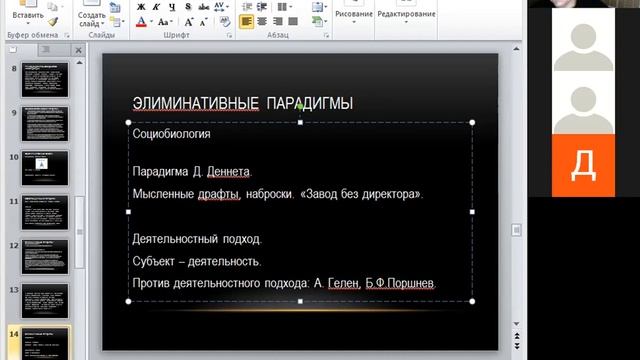Open the Редактирование dropdown
Screen dimensions: 640x360
pyautogui.click(x=406, y=14)
